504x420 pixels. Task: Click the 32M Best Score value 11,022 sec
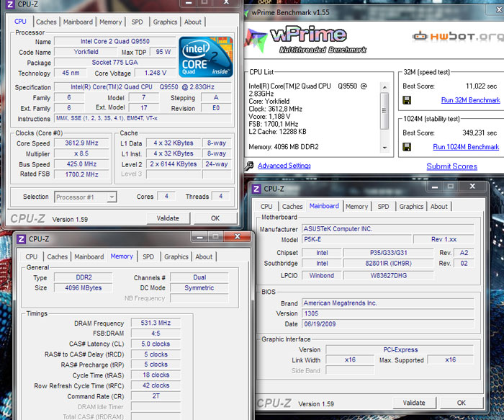coord(481,86)
